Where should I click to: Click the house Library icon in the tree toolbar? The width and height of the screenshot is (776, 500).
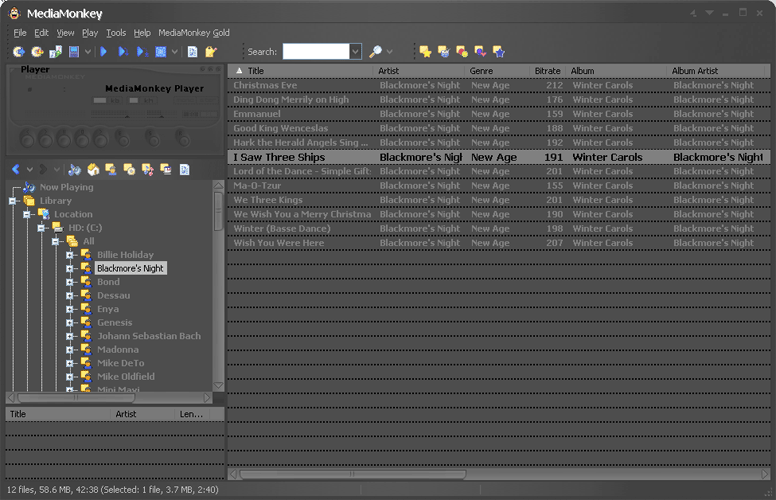tap(93, 170)
